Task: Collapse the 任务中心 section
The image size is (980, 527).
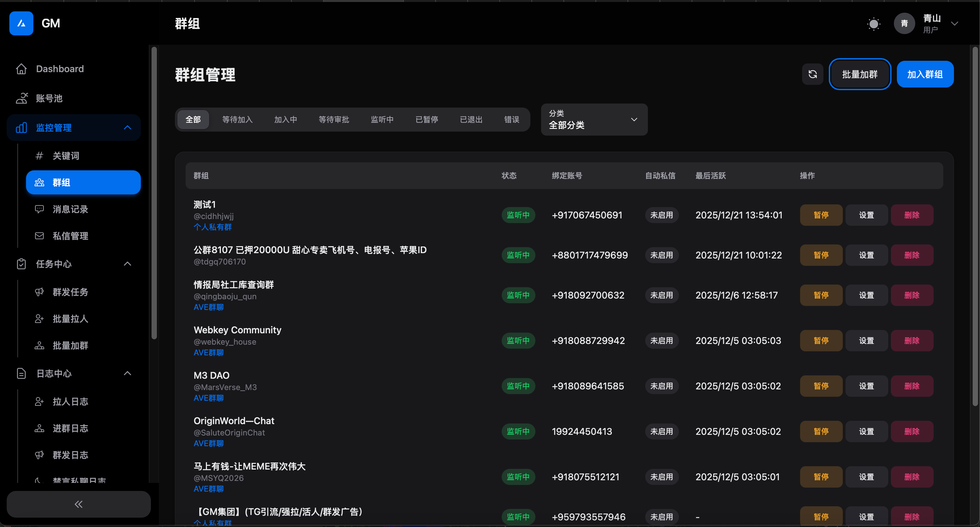Action: 128,264
